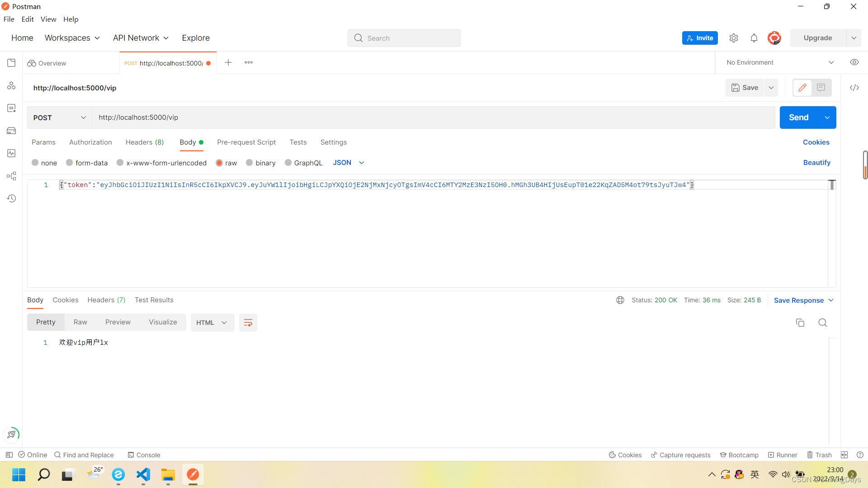The height and width of the screenshot is (488, 868).
Task: Select the binary body option
Action: click(250, 163)
